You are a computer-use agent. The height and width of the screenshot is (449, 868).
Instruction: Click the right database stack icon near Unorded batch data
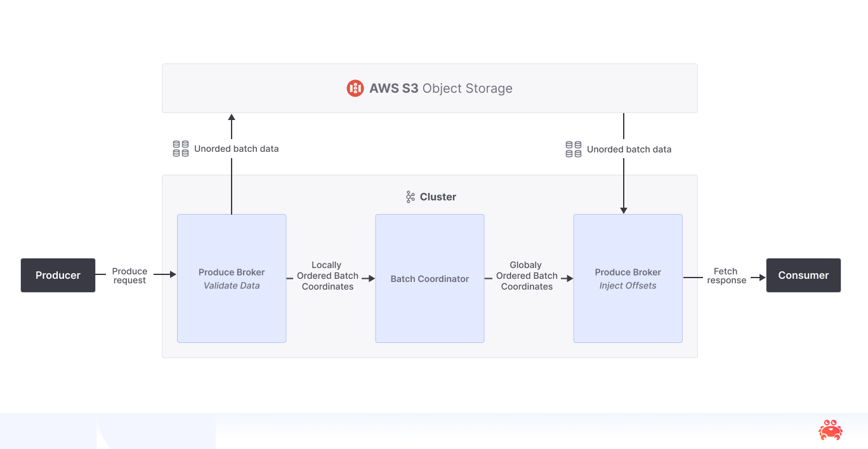point(573,149)
